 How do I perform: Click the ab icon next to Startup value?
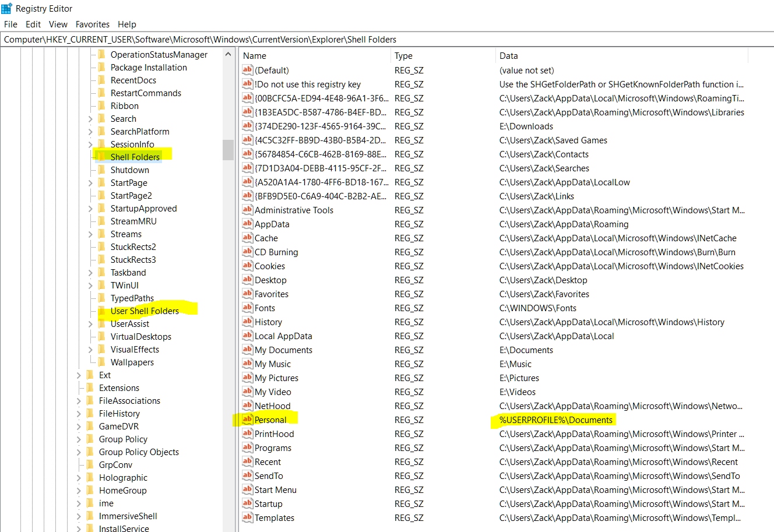[247, 503]
